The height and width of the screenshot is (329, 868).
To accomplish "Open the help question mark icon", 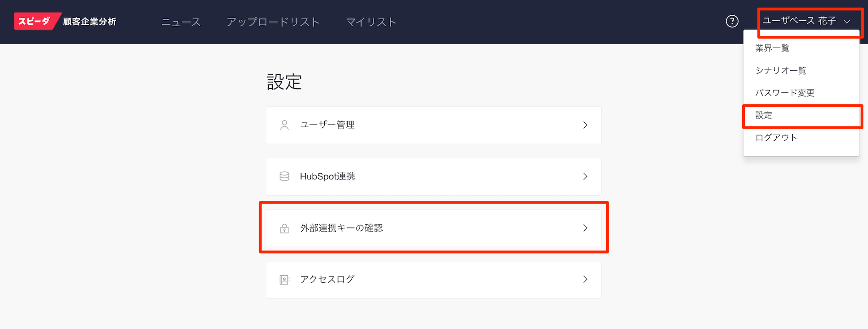I will point(732,21).
